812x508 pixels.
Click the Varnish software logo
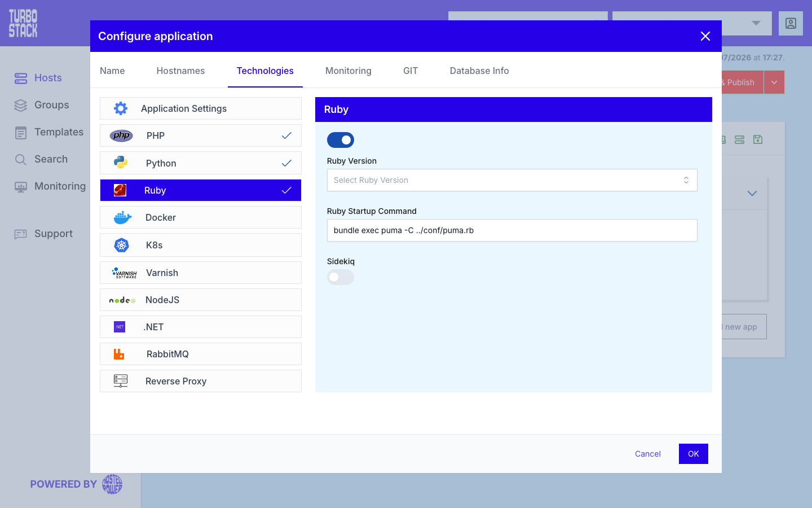[125, 273]
